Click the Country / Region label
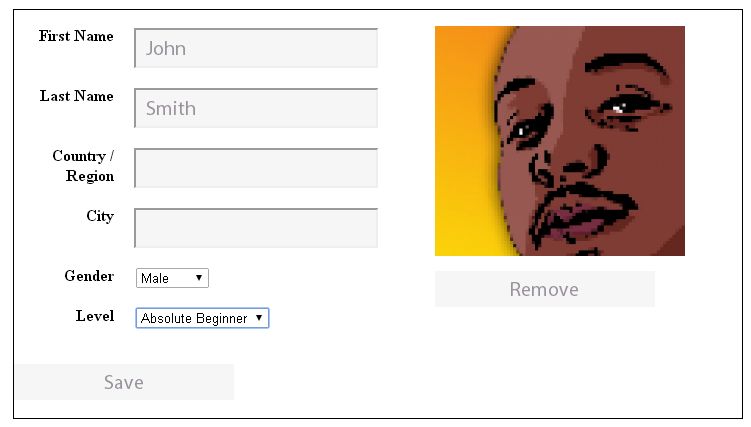The width and height of the screenshot is (751, 427). [x=83, y=166]
